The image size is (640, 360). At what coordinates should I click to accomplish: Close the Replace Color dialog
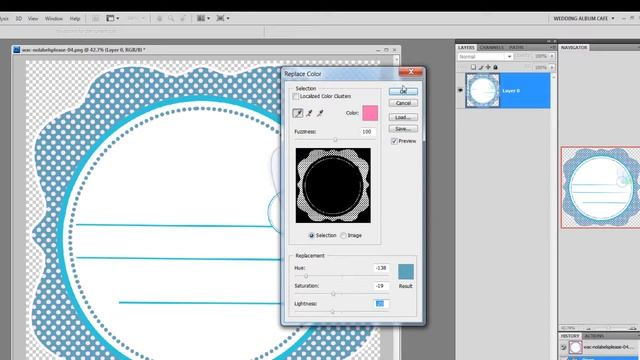pyautogui.click(x=411, y=72)
